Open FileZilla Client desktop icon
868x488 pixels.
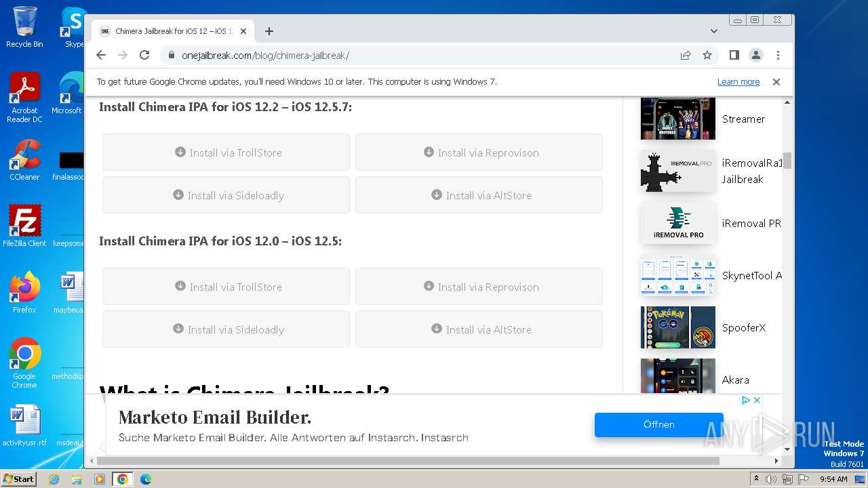pyautogui.click(x=24, y=226)
